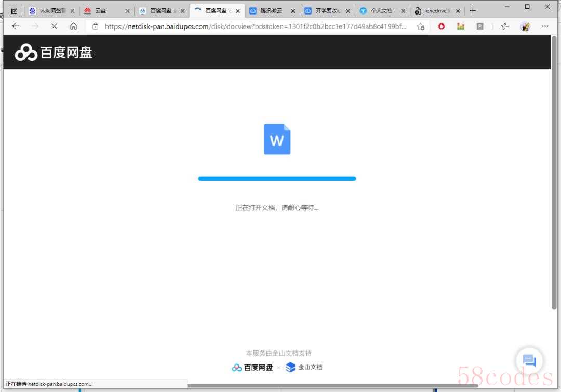
Task: View site security lock info
Action: [x=95, y=26]
